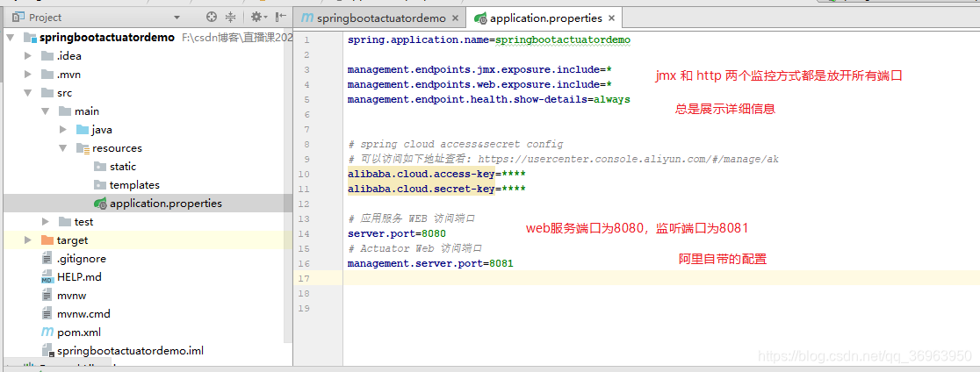Click the management.endpoints.jmx.exposure.include line
The height and width of the screenshot is (372, 980).
click(479, 69)
